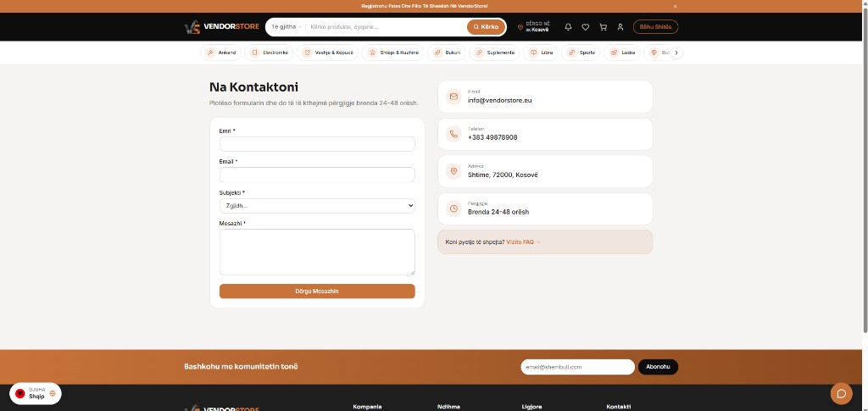This screenshot has width=868, height=411.
Task: Close the top promotional banner
Action: pos(675,6)
